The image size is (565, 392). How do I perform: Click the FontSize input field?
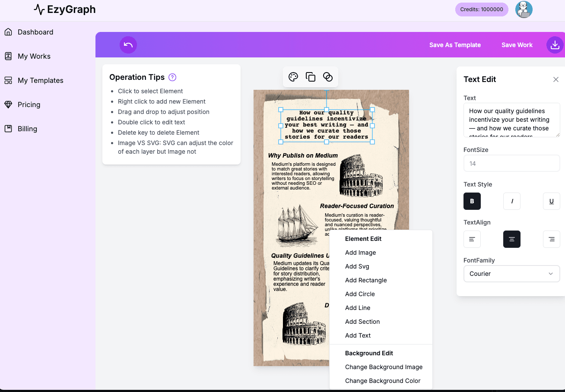(x=512, y=164)
